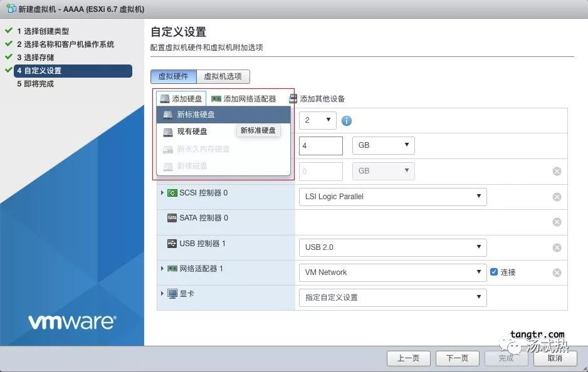Viewport: 588px width, 372px height.
Task: Open the CPU count dropdown showing 2
Action: pyautogui.click(x=318, y=120)
